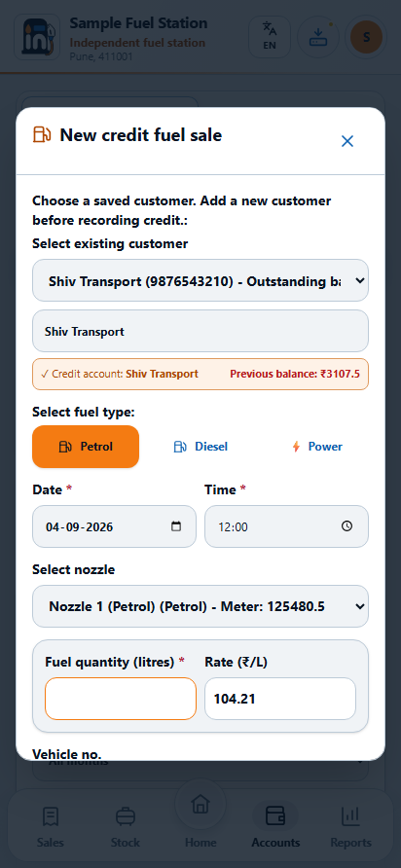Viewport: 401px width, 868px height.
Task: Click the Sample Fuel Station title
Action: click(x=138, y=23)
